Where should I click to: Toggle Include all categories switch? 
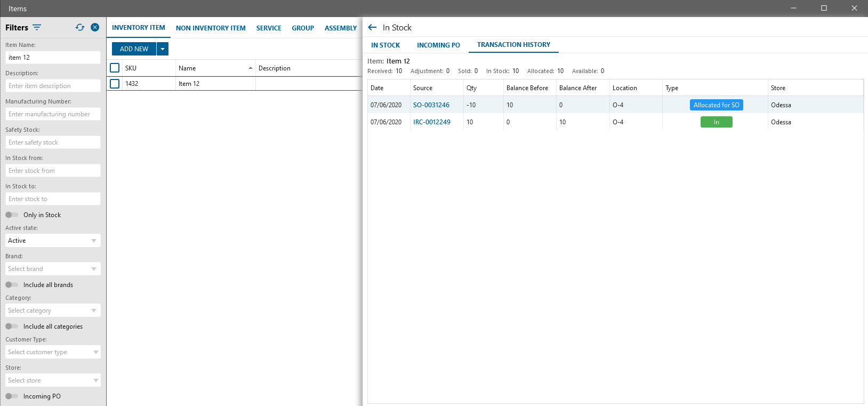[12, 327]
